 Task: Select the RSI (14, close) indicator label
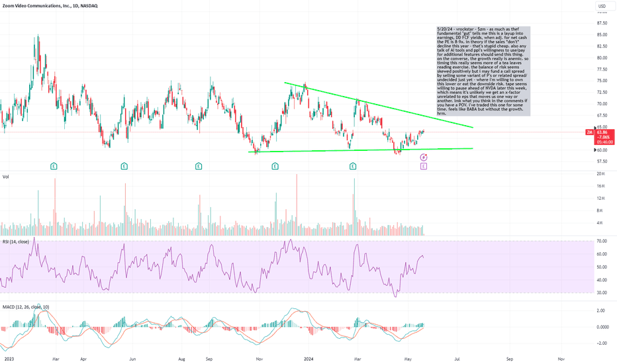click(x=16, y=242)
